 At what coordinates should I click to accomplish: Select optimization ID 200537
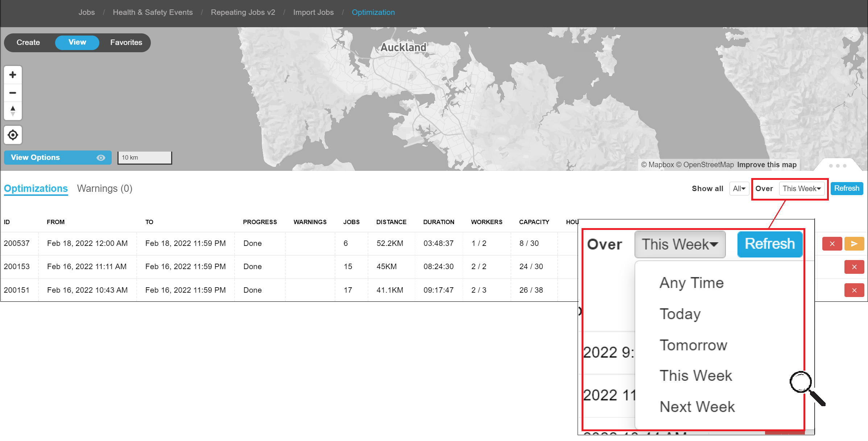pyautogui.click(x=17, y=243)
